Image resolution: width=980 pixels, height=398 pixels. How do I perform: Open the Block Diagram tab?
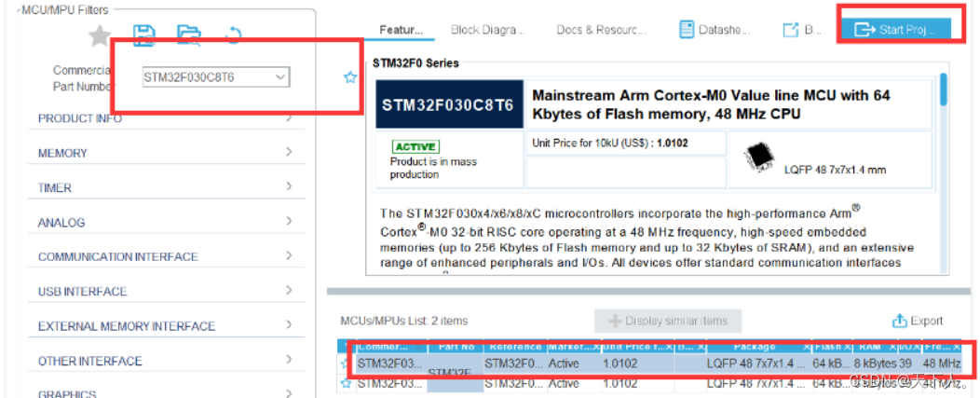[x=487, y=30]
